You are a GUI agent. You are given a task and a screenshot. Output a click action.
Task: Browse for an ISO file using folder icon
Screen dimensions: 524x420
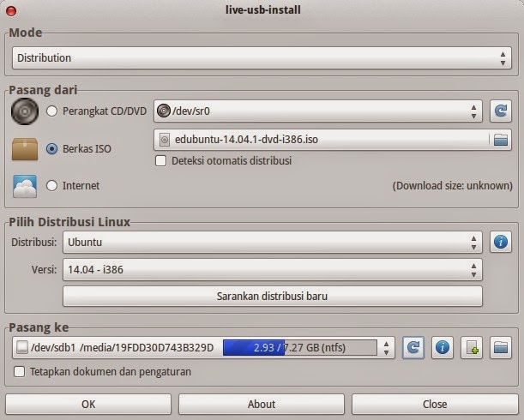501,140
